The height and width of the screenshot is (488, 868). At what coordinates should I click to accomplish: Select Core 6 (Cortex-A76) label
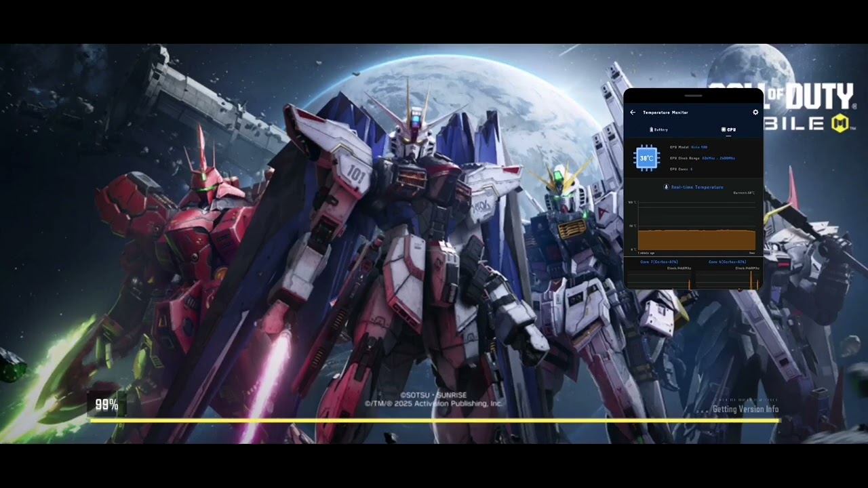[x=728, y=262]
